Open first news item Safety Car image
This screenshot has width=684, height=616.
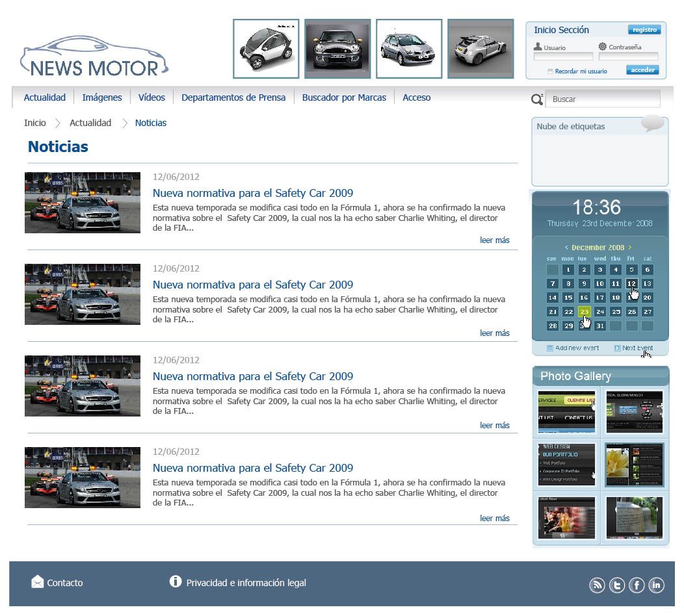coord(83,203)
